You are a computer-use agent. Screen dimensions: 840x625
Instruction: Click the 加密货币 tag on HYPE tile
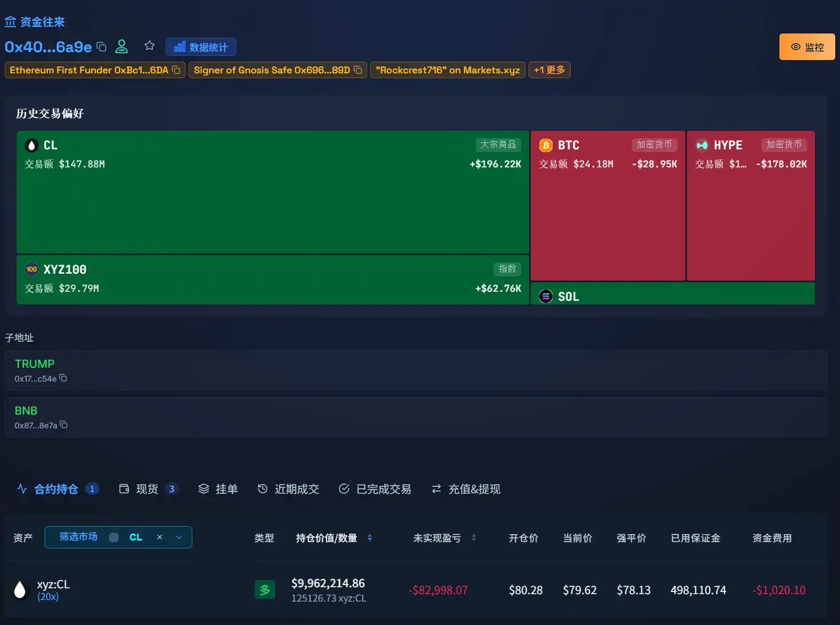point(784,145)
